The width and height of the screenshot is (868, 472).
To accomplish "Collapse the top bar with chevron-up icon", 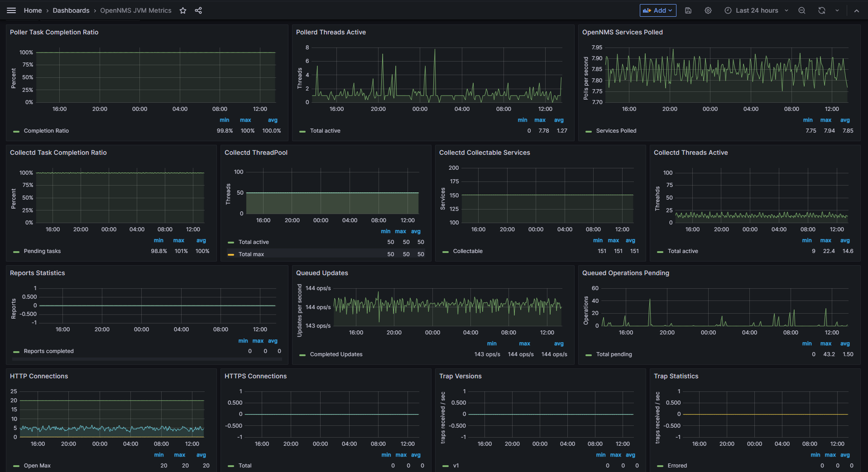I will (857, 10).
